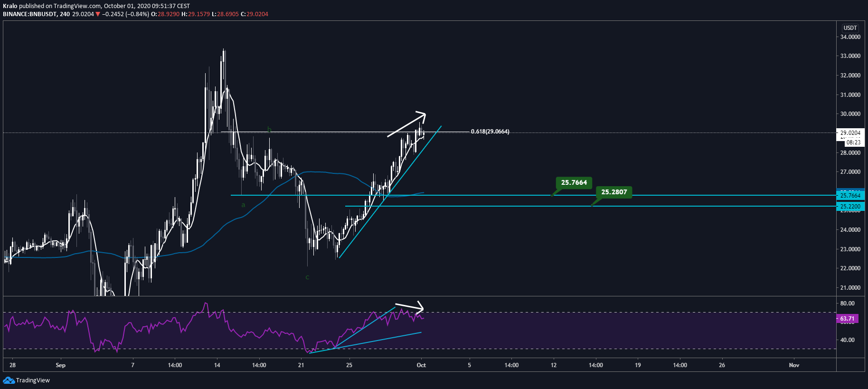
Task: Click the 34.0000 price axis label
Action: [850, 37]
